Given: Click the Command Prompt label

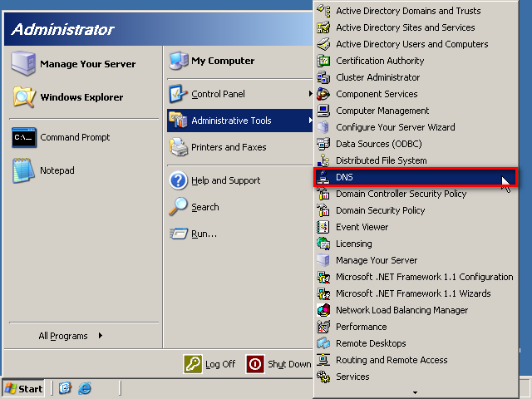Looking at the screenshot, I should click(75, 137).
